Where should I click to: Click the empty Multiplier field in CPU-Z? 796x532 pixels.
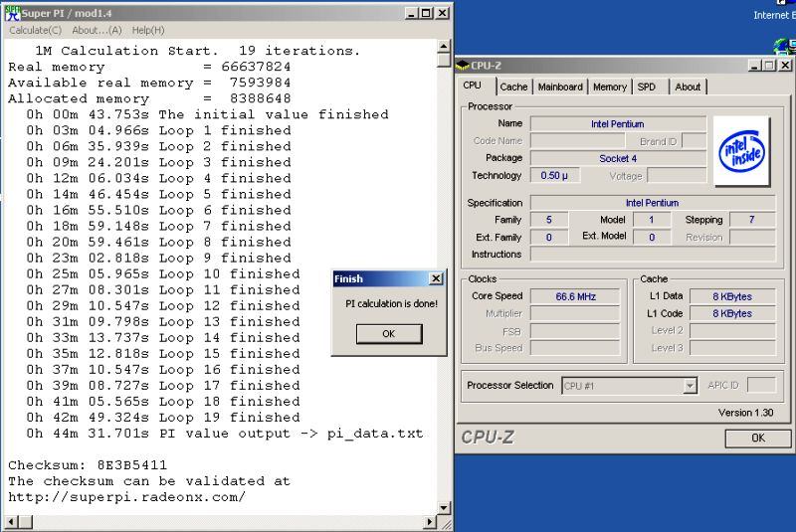pyautogui.click(x=575, y=313)
